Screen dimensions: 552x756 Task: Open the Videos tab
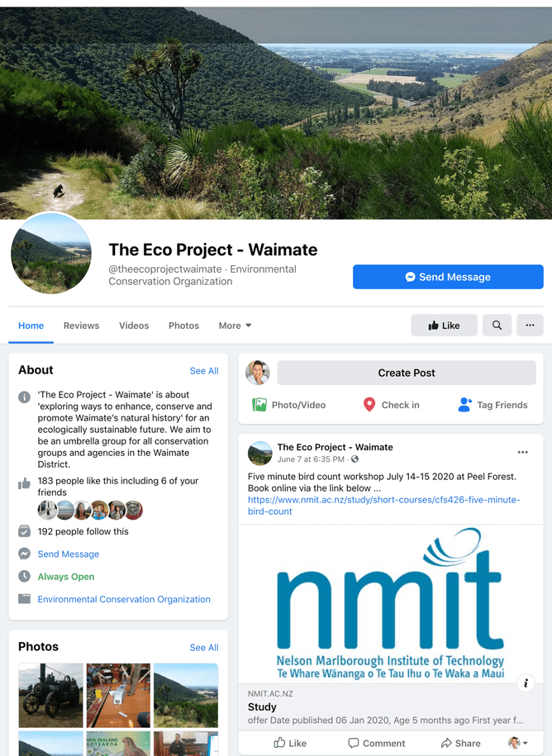[x=134, y=326]
